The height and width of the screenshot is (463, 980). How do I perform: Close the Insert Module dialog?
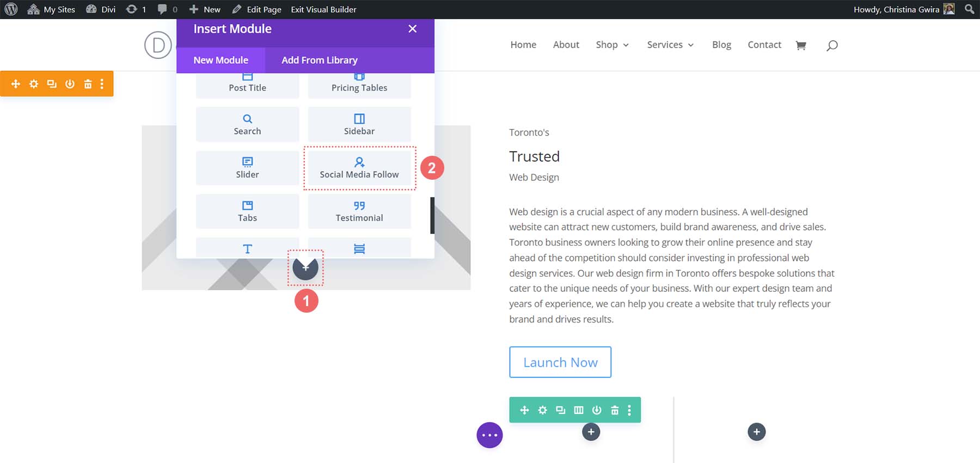click(x=412, y=29)
